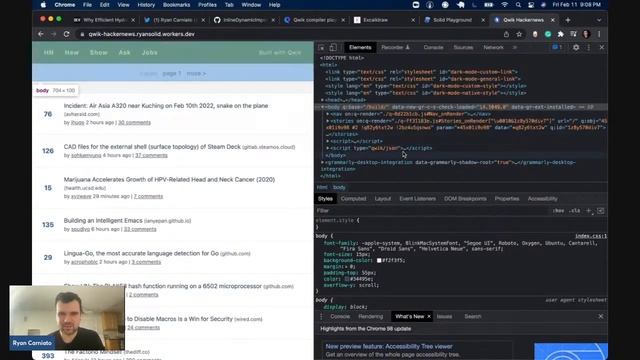The height and width of the screenshot is (360, 640).
Task: Add new style rule plus icon
Action: coord(589,211)
